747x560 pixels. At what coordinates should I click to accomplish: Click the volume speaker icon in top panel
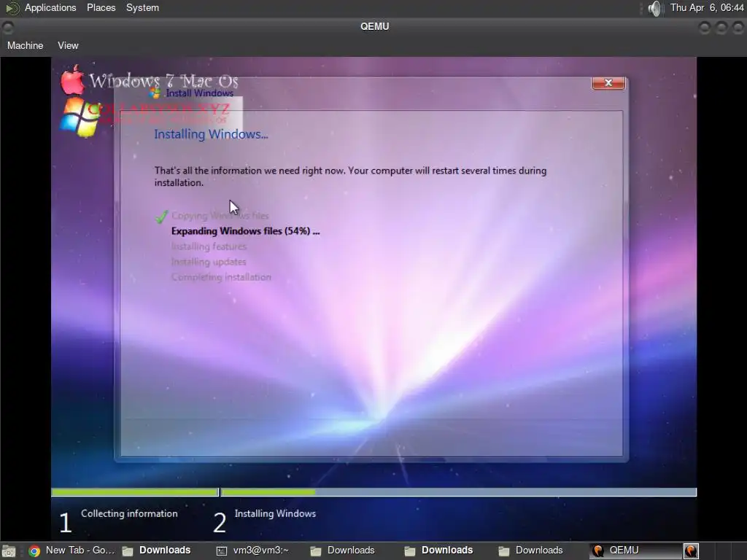(x=656, y=8)
